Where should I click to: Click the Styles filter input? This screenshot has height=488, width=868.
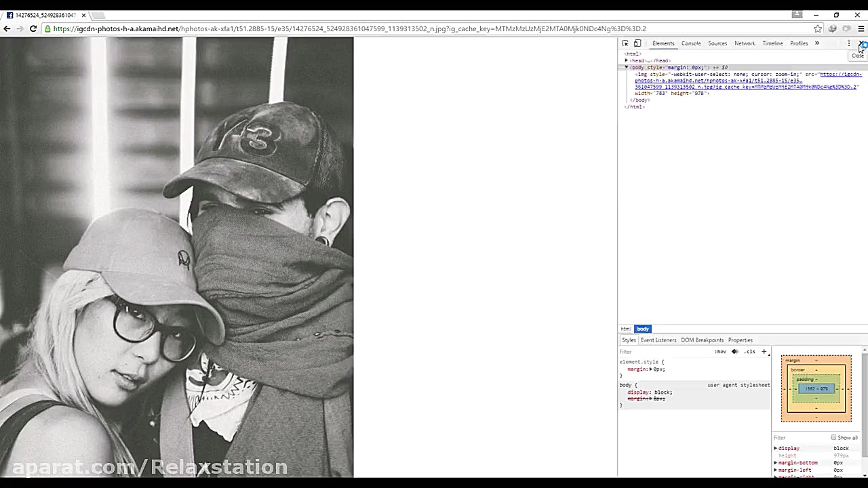(x=665, y=352)
